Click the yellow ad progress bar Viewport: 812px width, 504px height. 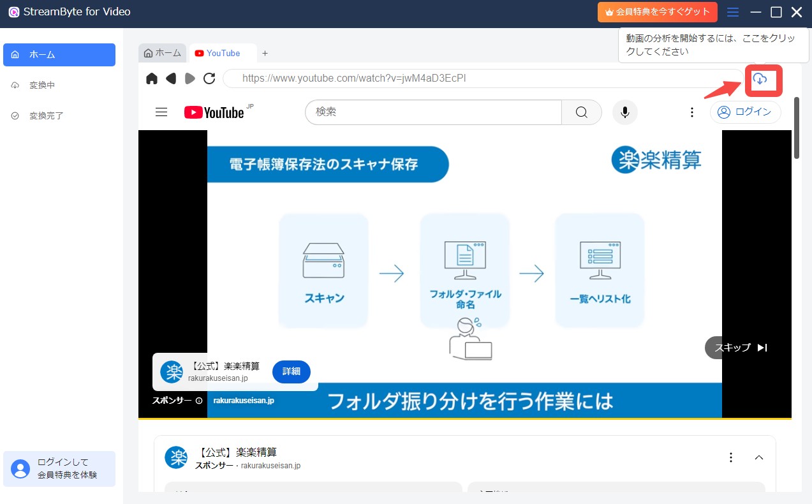(x=465, y=419)
